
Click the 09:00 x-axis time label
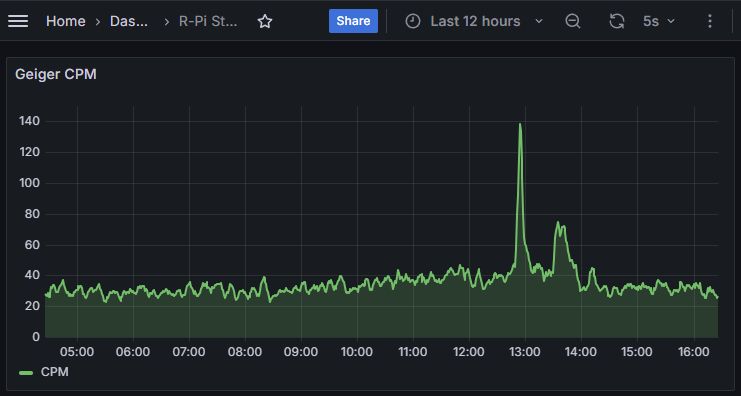pos(301,352)
